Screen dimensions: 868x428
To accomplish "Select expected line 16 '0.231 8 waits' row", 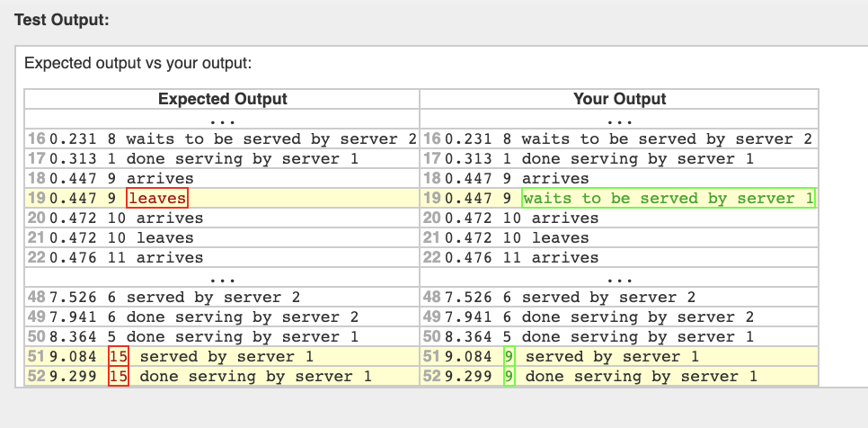I will point(223,139).
